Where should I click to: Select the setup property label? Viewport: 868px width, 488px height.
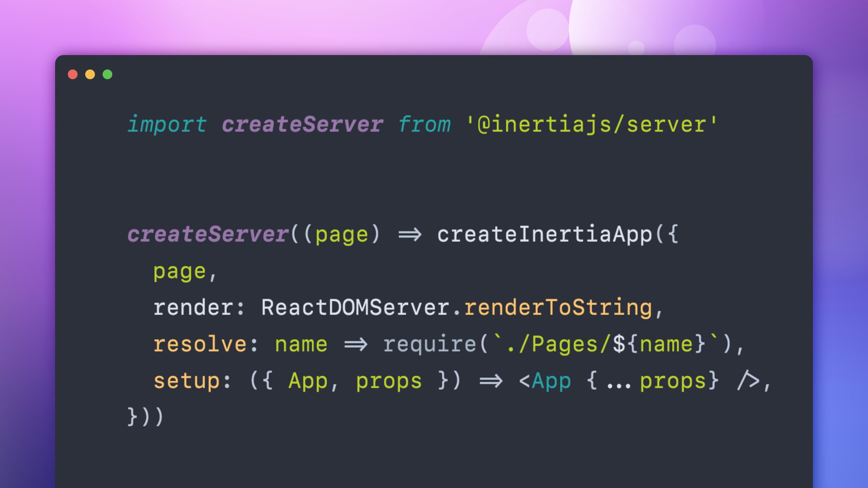click(186, 380)
